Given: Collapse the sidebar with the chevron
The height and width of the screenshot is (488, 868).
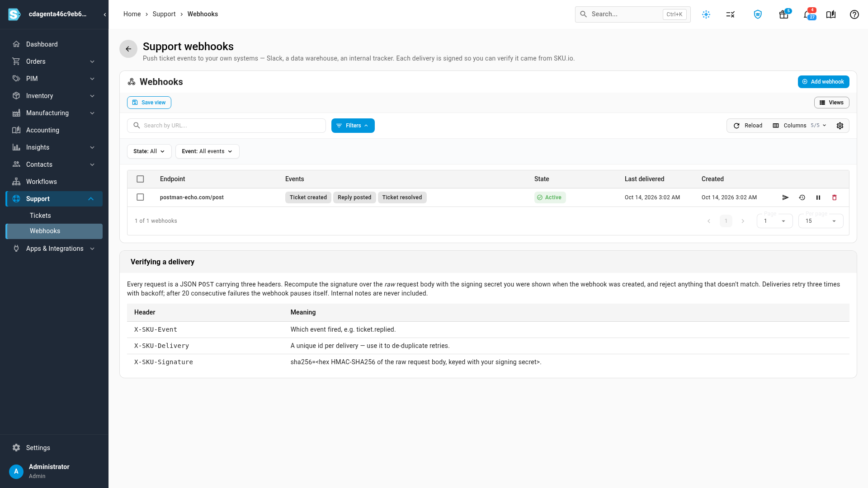Looking at the screenshot, I should coord(105,14).
